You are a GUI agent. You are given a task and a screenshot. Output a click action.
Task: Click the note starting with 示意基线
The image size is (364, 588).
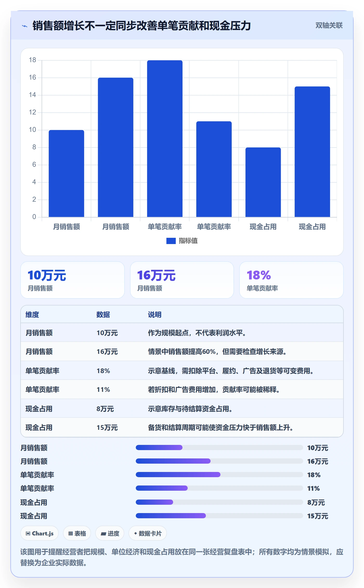231,371
